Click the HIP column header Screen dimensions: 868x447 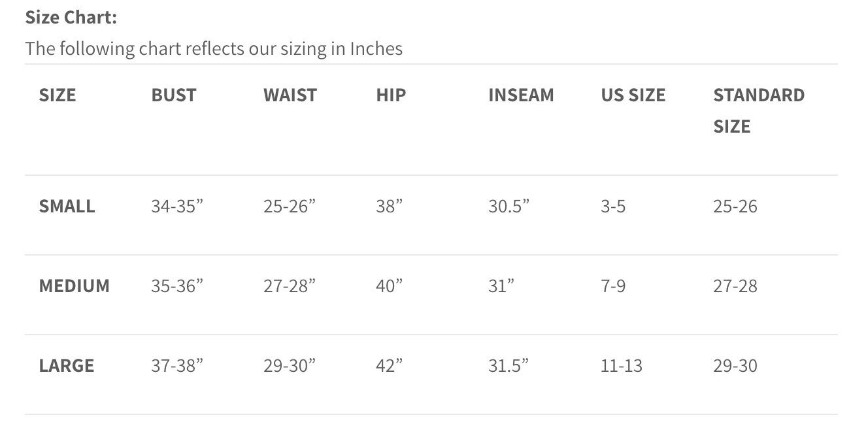[391, 95]
